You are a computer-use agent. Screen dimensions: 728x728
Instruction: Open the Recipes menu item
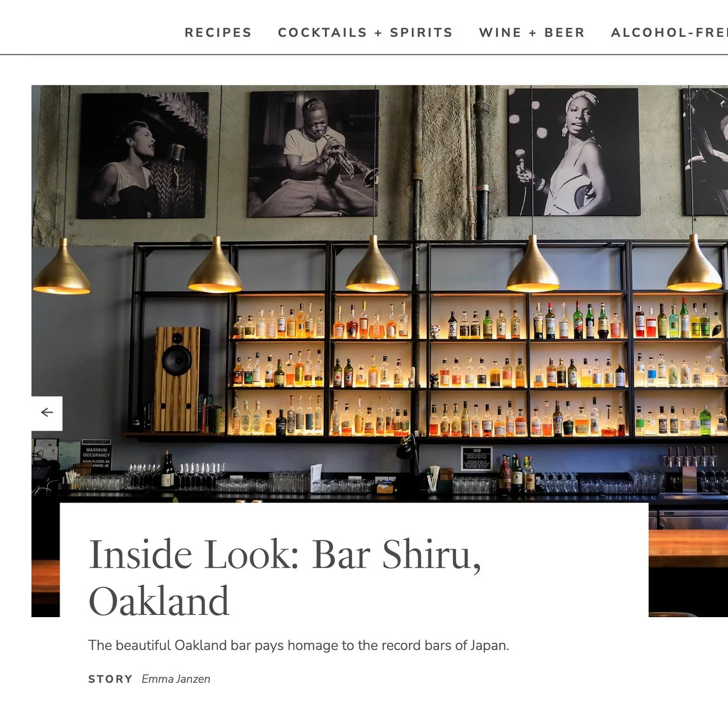(218, 33)
